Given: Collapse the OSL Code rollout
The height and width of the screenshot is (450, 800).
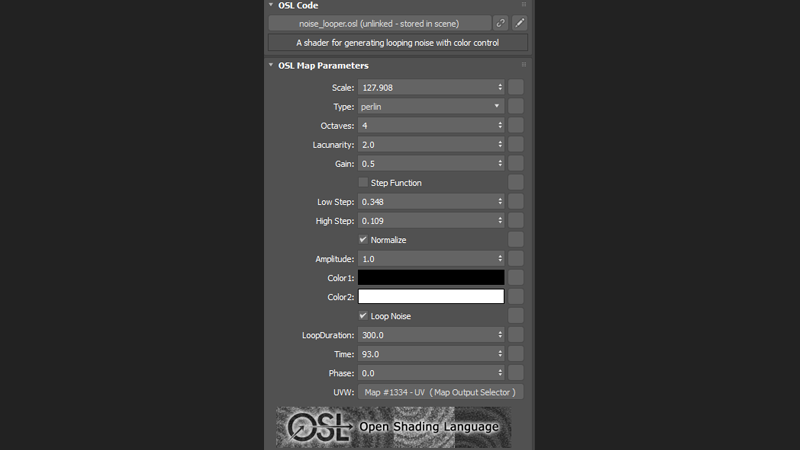Looking at the screenshot, I should (x=271, y=5).
